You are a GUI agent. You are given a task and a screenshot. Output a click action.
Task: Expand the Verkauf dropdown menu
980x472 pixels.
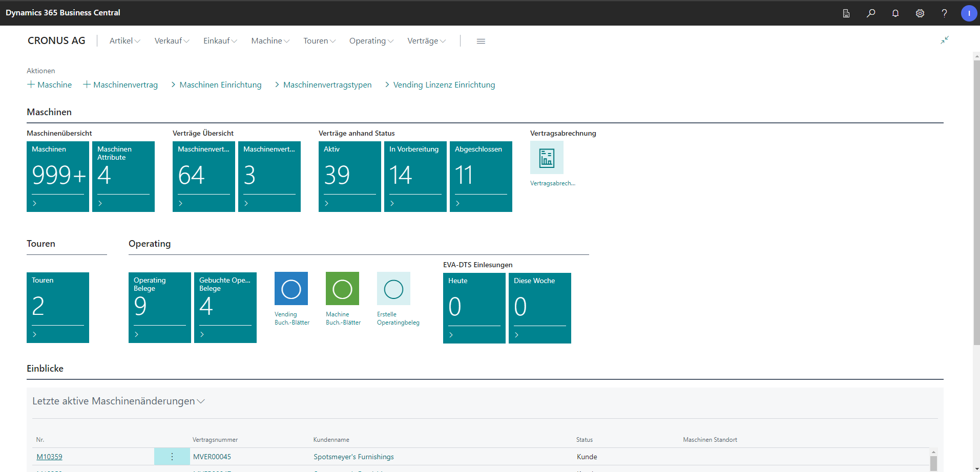pyautogui.click(x=172, y=41)
